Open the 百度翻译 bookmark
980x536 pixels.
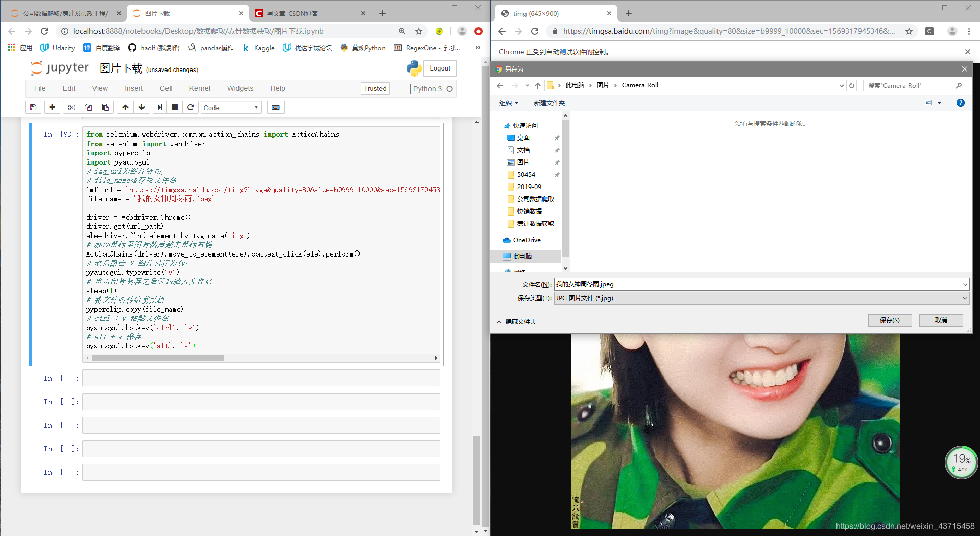click(x=102, y=48)
